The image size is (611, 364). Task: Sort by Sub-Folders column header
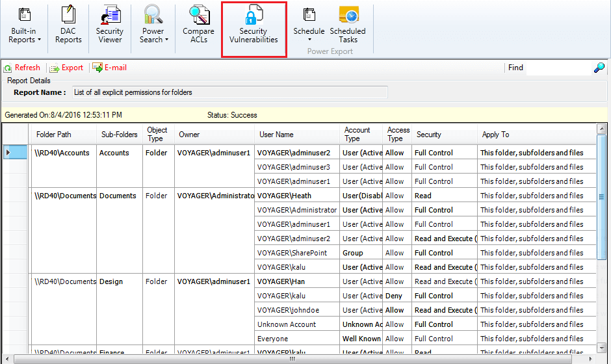click(x=120, y=135)
